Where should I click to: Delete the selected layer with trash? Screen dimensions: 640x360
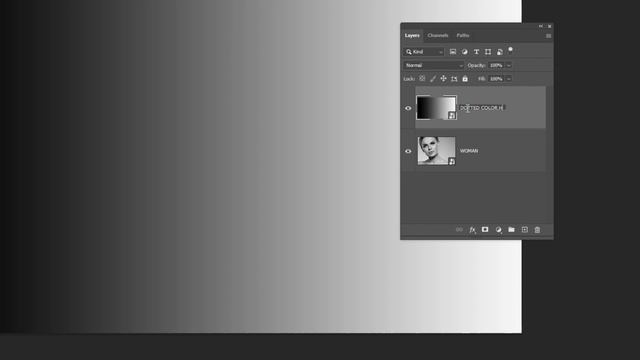coord(537,230)
